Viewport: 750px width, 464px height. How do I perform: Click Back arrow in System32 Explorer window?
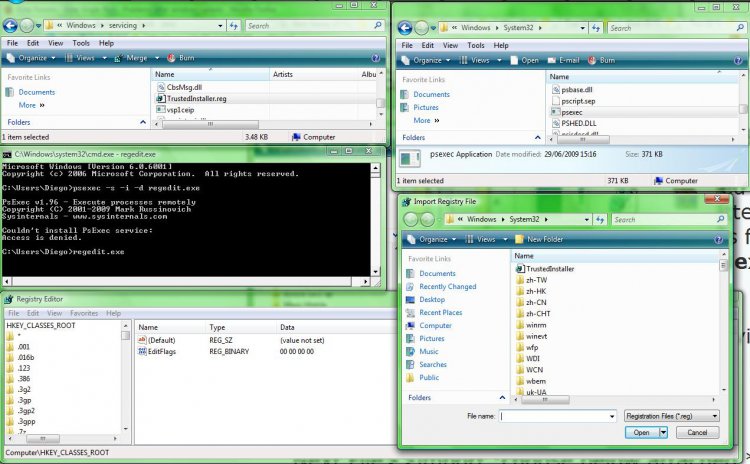pyautogui.click(x=405, y=28)
